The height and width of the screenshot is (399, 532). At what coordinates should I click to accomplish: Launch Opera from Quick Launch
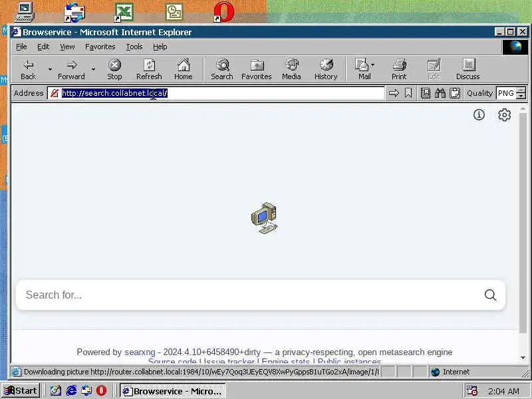(x=102, y=391)
